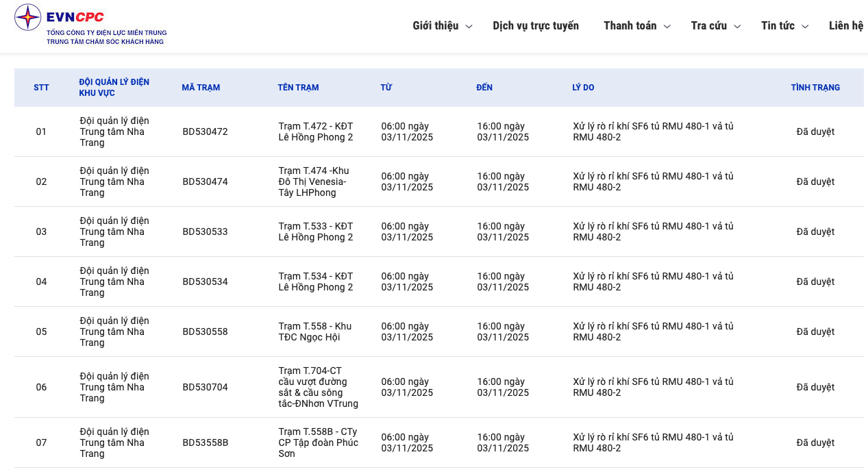Click Trạm T.558 - Khu TĐC Ngọc Hội
Screen dimensions: 868x474
click(x=315, y=332)
